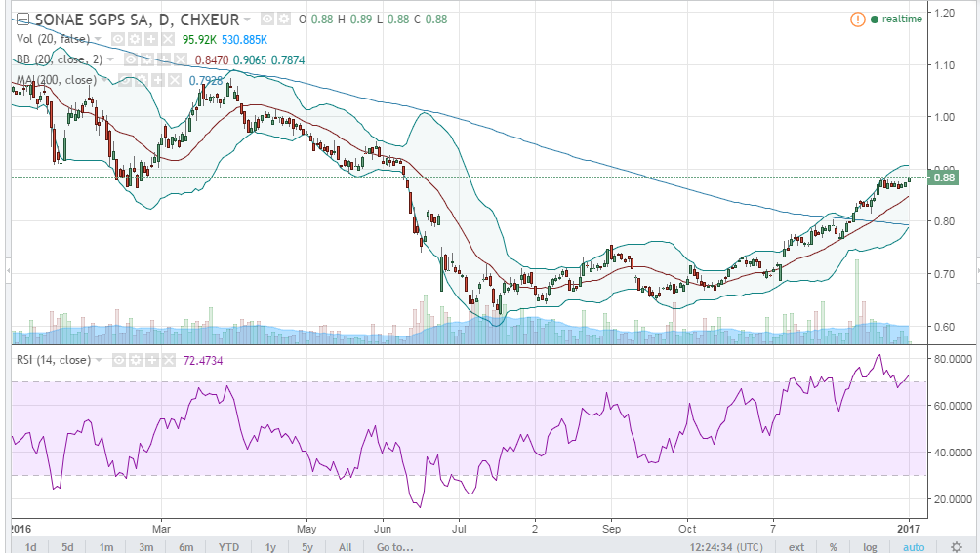Open settings gear for RSI indicator

[x=135, y=360]
